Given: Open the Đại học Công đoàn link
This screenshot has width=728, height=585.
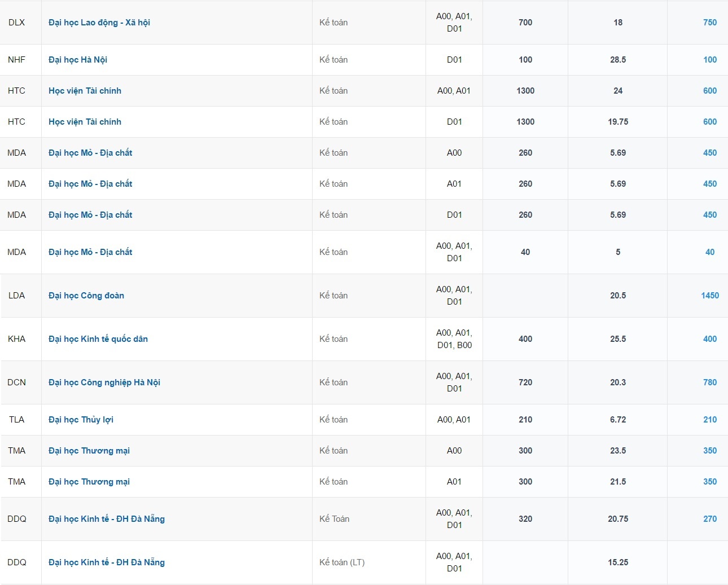Looking at the screenshot, I should coord(86,296).
